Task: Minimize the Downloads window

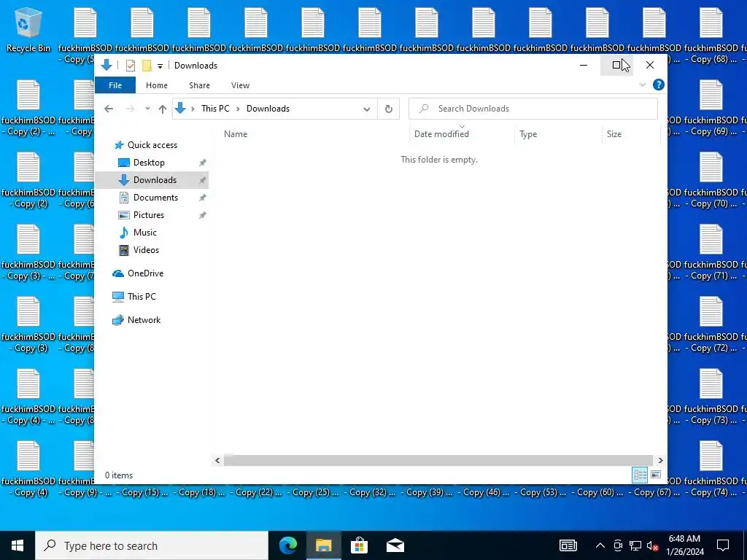Action: tap(584, 65)
